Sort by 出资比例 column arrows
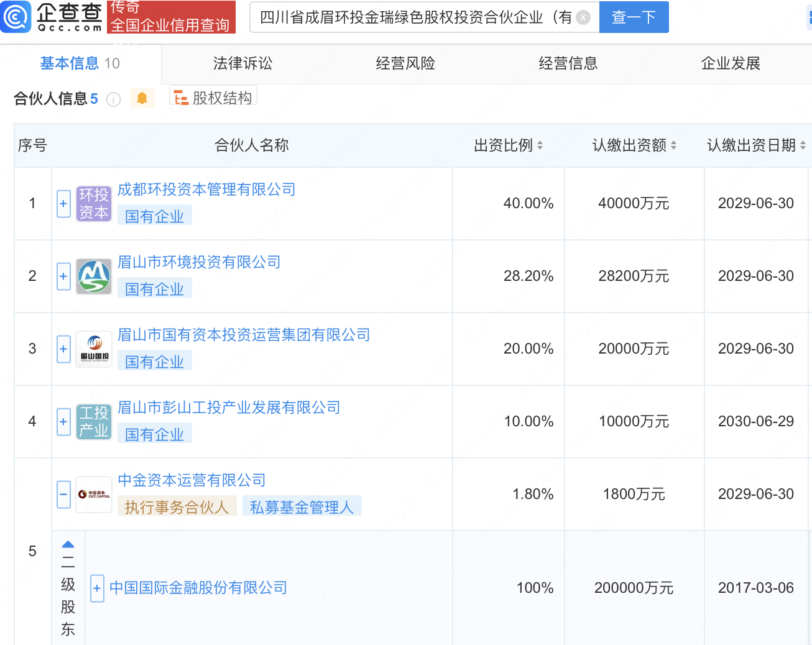 click(540, 145)
